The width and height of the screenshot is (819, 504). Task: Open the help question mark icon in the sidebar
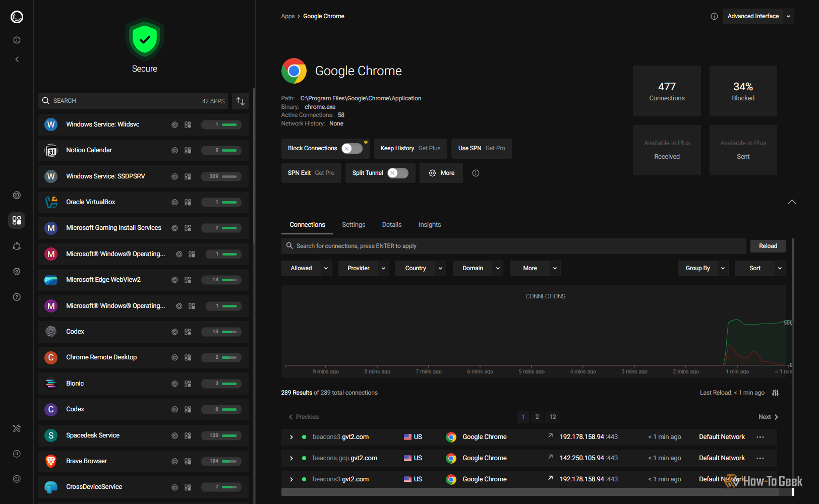pos(17,297)
